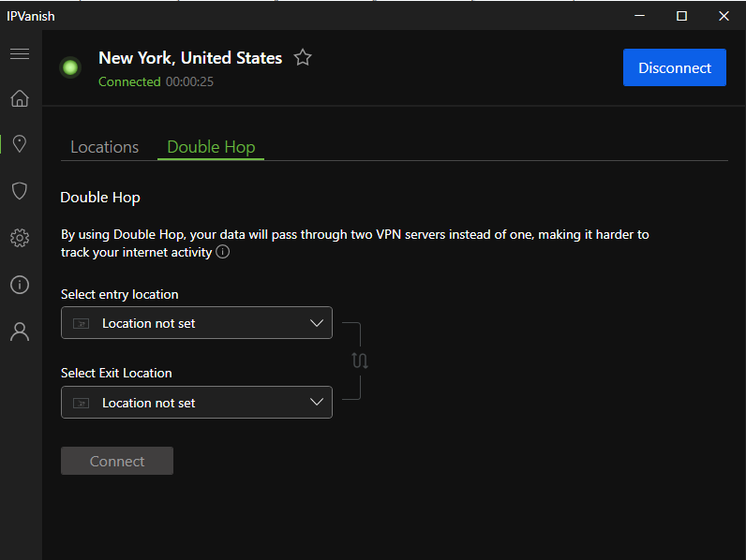Select the Double Hop tab
Viewport: 746px width, 560px height.
coord(211,147)
